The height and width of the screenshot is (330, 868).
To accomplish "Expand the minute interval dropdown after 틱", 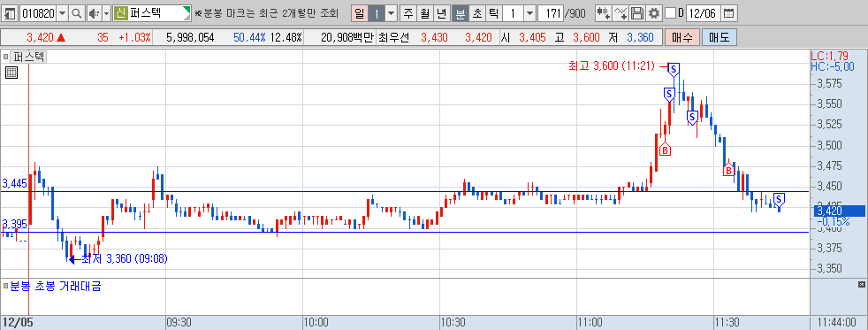I will click(529, 12).
